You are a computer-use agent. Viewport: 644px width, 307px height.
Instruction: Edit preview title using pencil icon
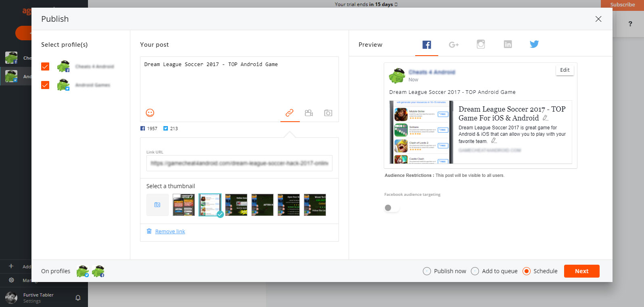[x=545, y=118]
